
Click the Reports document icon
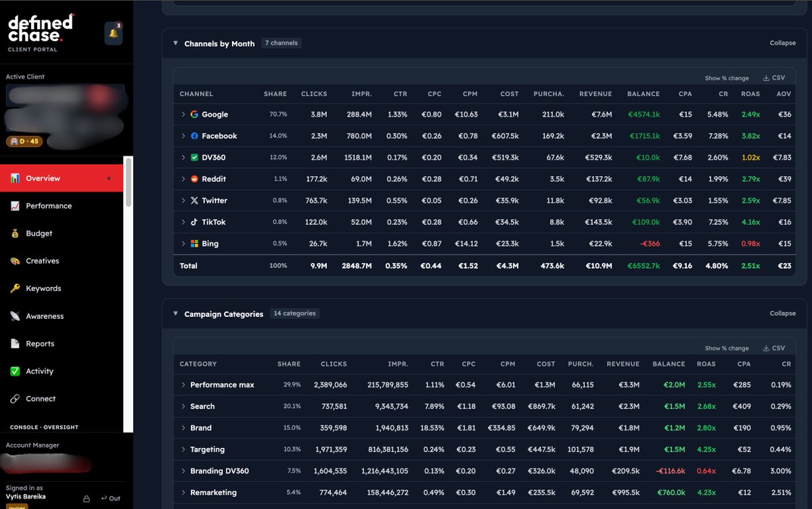point(15,344)
